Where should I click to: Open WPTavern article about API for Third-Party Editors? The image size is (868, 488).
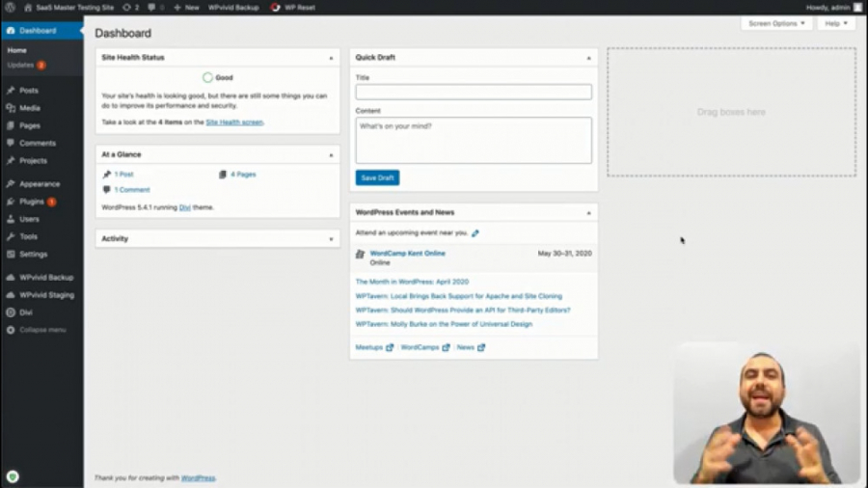pos(463,310)
